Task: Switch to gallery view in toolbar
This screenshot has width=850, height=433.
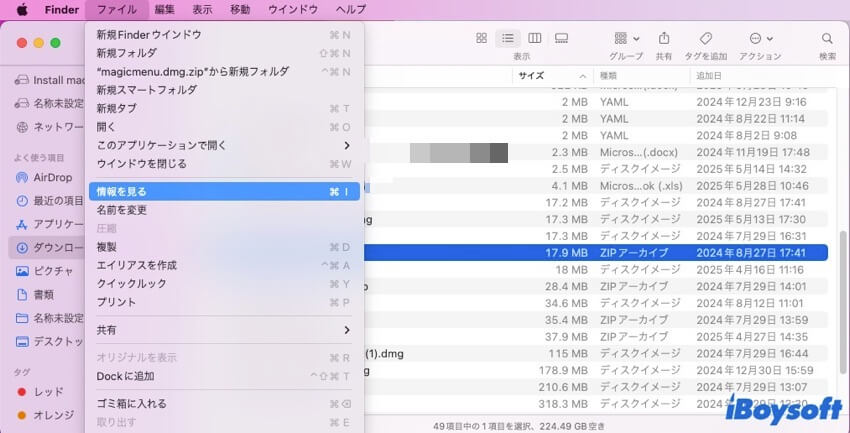Action: coord(561,38)
